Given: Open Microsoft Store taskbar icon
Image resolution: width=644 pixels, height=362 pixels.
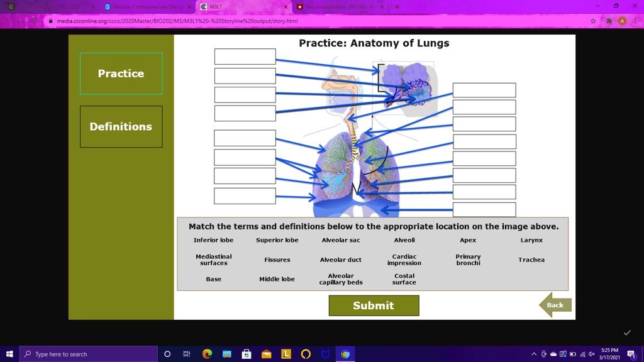Looking at the screenshot, I should coord(247,354).
